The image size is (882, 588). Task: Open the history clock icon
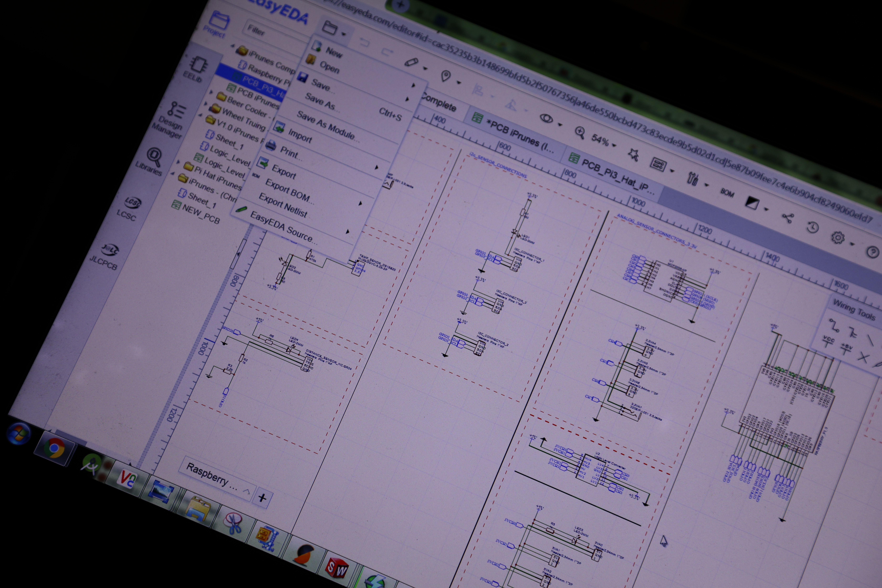pos(813,227)
